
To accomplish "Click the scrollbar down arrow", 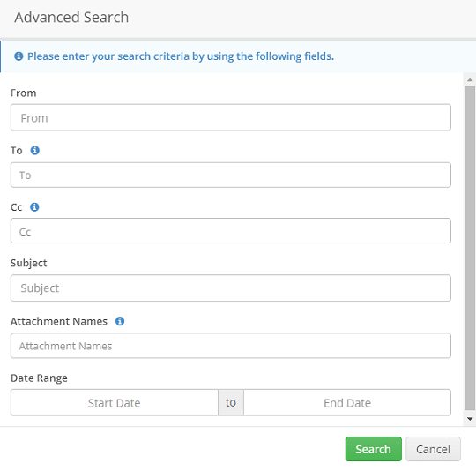I will point(470,419).
